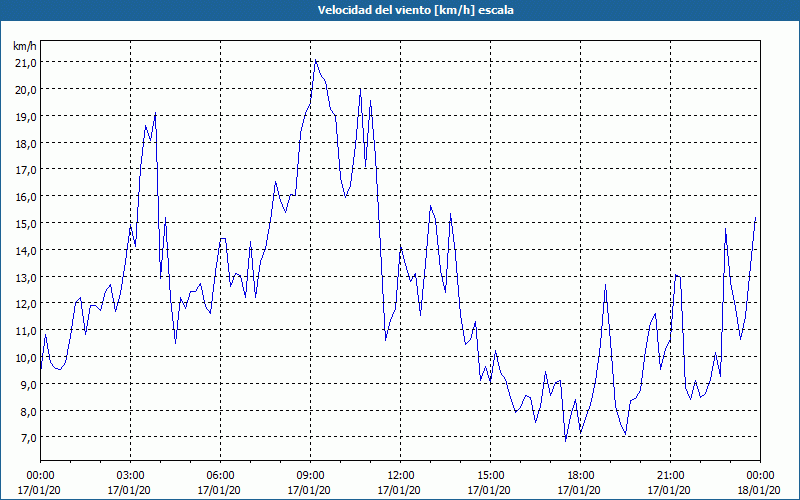Select the '12,0' y-axis label
800x500 pixels.
pyautogui.click(x=26, y=304)
